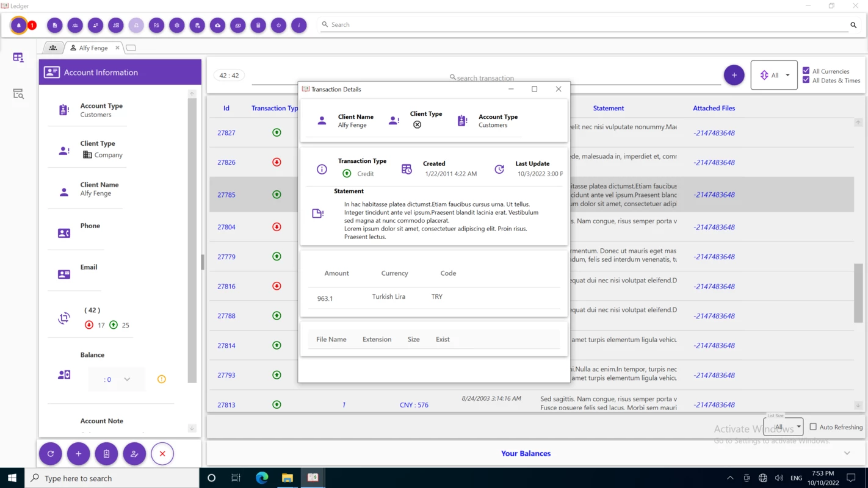Open the calculator toolbar icon

tap(258, 25)
